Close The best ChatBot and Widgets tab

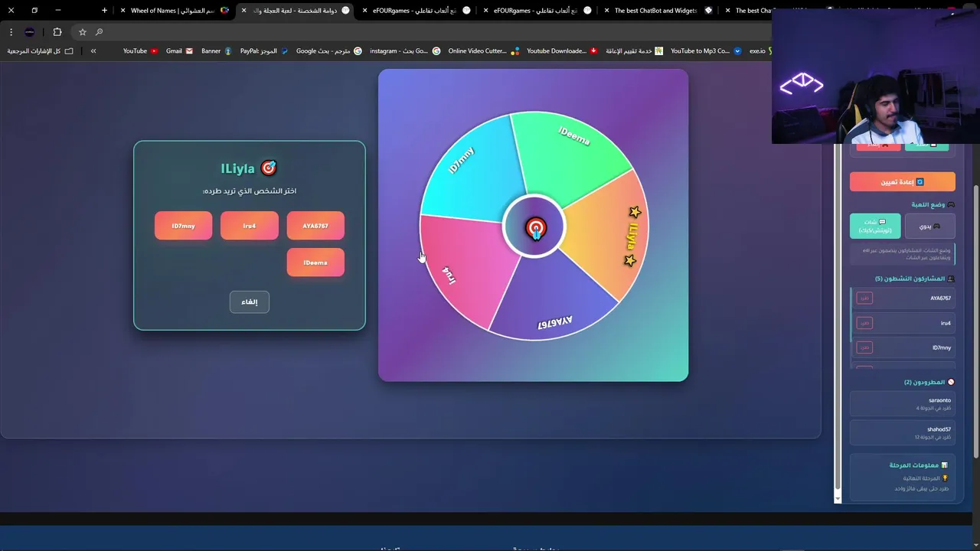[606, 11]
